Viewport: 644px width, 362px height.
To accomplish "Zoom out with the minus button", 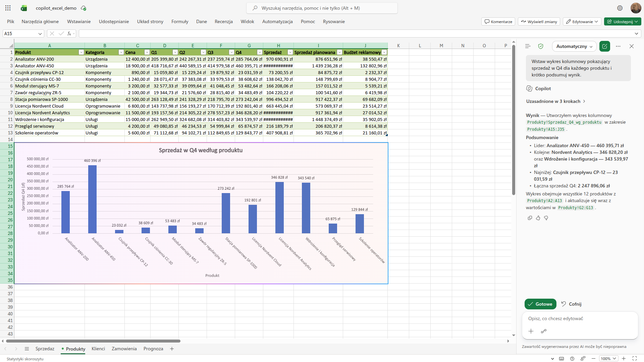I will pos(593,359).
